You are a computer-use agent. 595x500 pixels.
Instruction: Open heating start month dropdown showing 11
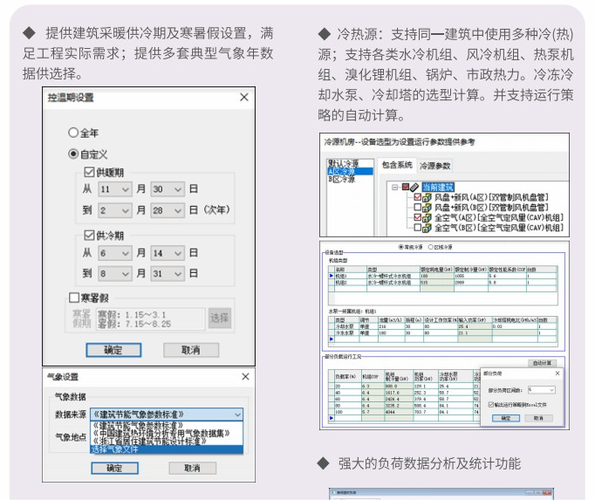pos(115,189)
